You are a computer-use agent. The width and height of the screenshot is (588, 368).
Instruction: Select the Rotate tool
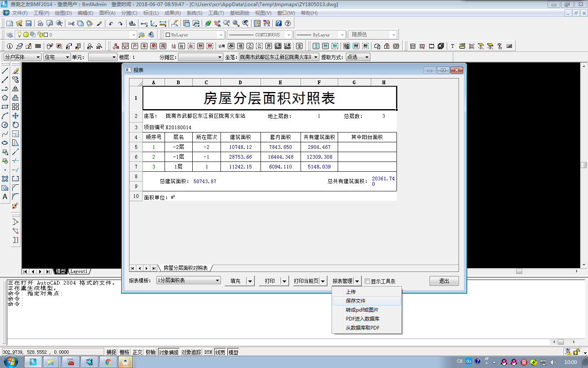[16, 125]
